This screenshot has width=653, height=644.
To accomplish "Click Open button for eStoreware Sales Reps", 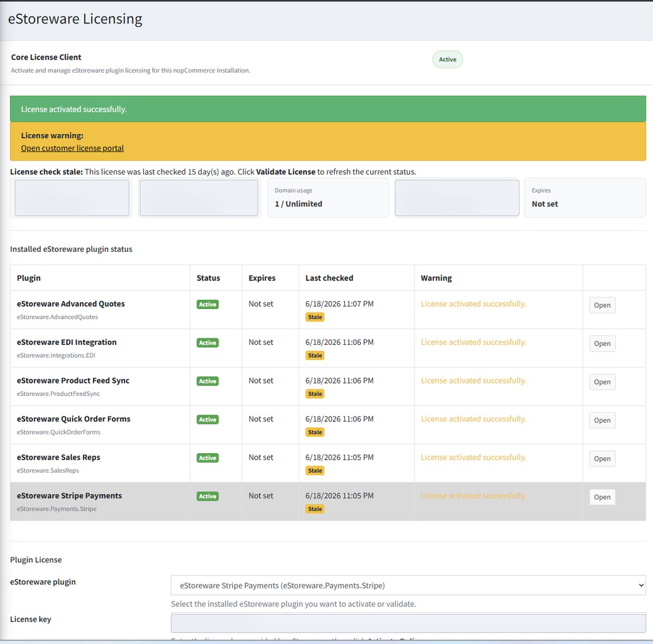I will [x=602, y=459].
